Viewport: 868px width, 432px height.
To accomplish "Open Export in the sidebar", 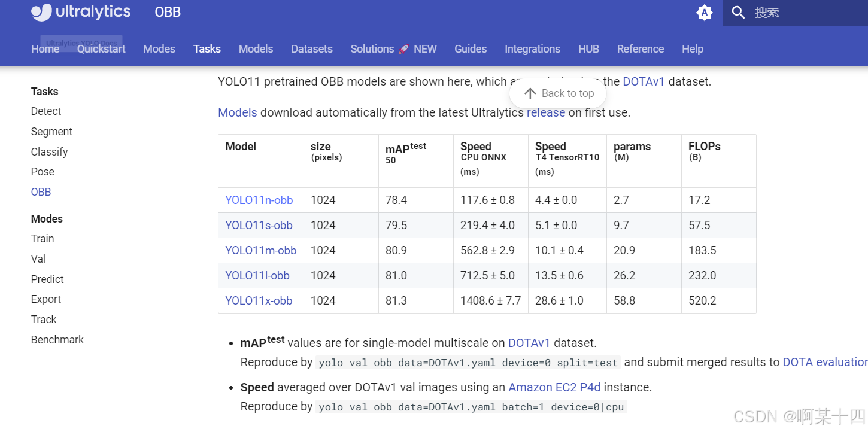I will 46,299.
